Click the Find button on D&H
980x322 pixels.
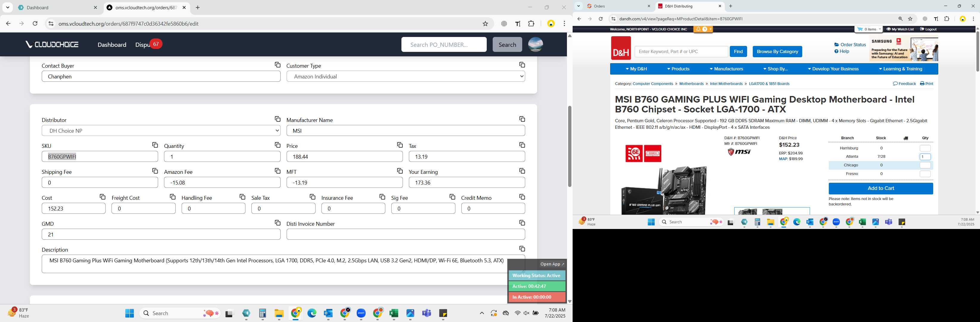click(738, 52)
